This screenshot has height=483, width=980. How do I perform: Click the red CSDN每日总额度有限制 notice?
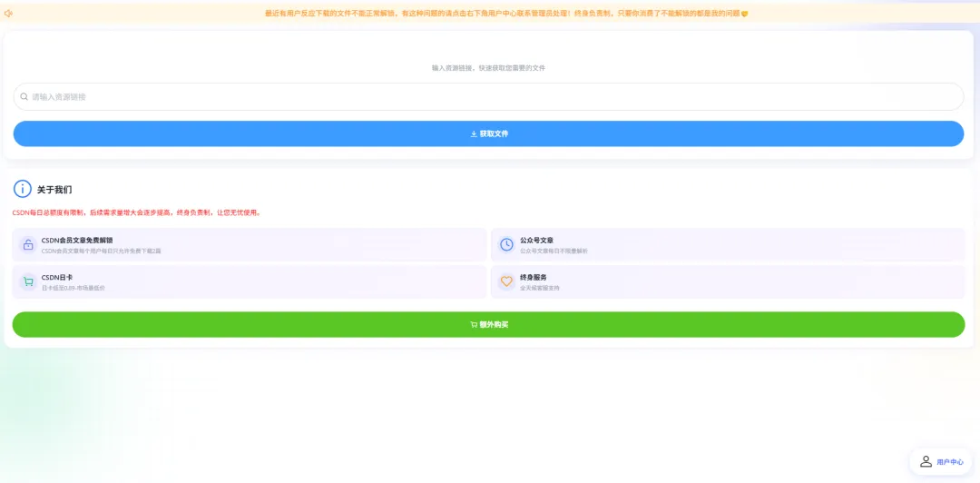coord(136,212)
